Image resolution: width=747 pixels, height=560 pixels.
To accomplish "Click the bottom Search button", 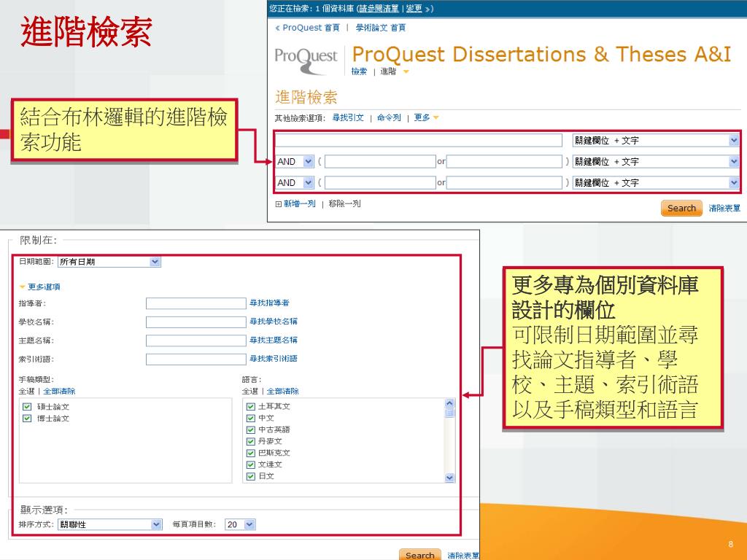I will pos(419,555).
